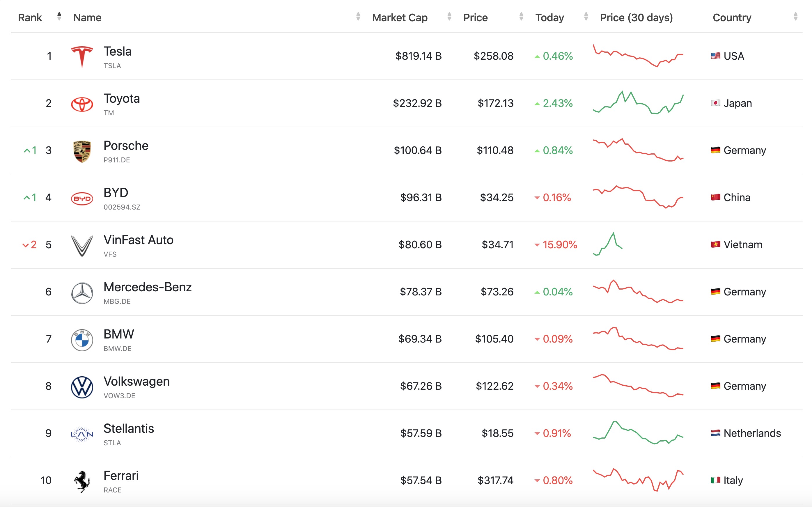Click the Price column sort arrows
812x507 pixels.
pyautogui.click(x=521, y=16)
